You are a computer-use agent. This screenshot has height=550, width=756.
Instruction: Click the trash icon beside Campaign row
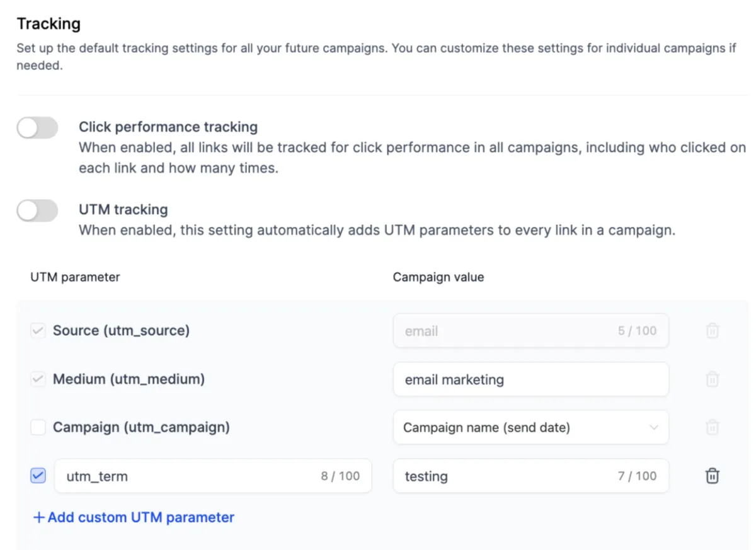[712, 427]
